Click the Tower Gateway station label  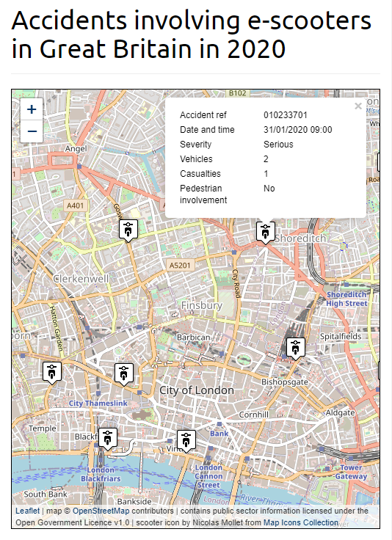351,472
